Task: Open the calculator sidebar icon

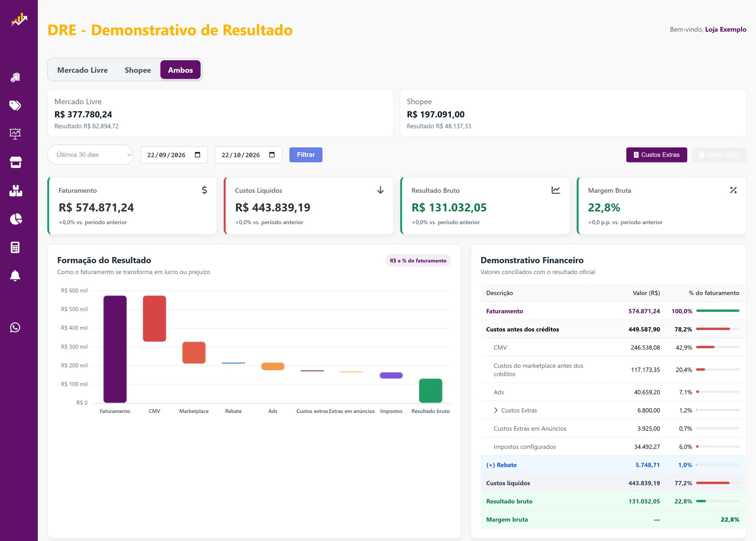Action: [x=15, y=247]
